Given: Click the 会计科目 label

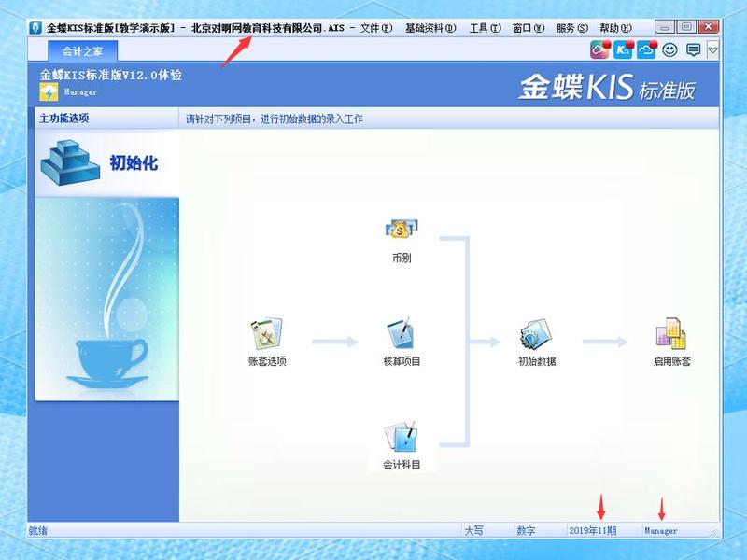Looking at the screenshot, I should point(402,464).
